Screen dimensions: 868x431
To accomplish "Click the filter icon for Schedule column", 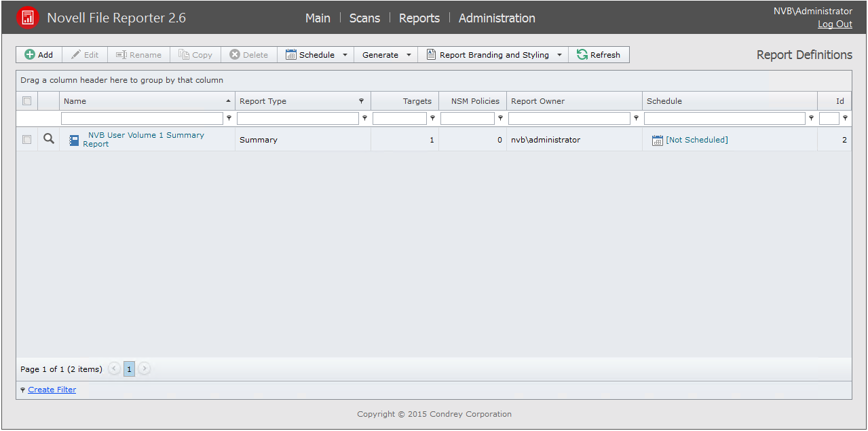I will click(x=811, y=118).
